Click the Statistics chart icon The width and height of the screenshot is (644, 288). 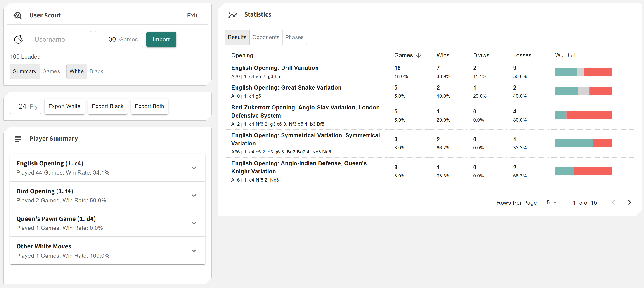(232, 14)
